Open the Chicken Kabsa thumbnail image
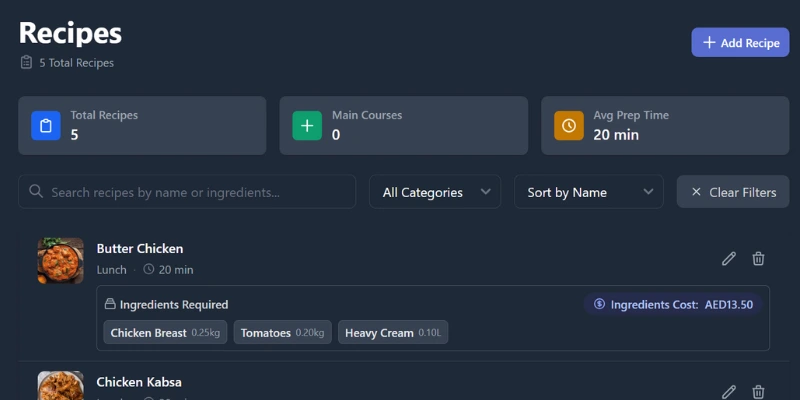Viewport: 800px width, 400px height. (61, 387)
